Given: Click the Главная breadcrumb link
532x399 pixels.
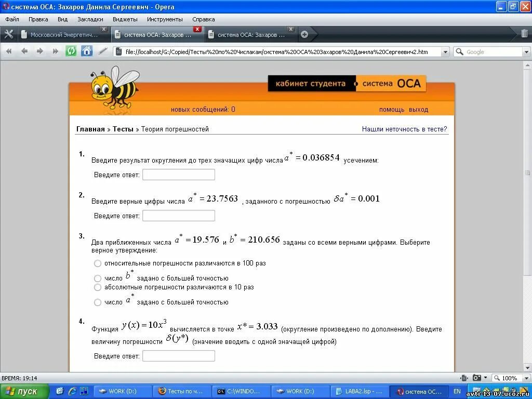Looking at the screenshot, I should click(90, 129).
